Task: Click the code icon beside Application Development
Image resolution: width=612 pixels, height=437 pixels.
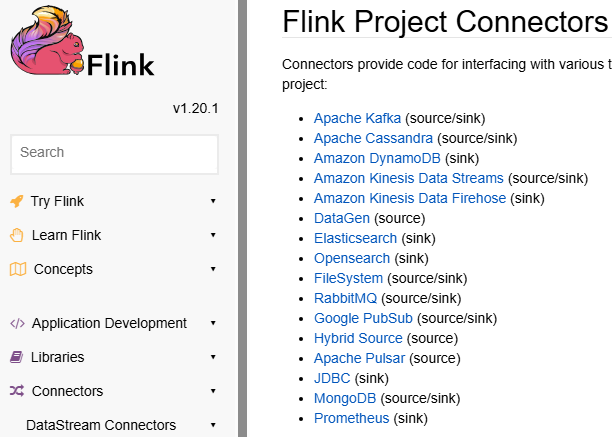Action: click(17, 323)
